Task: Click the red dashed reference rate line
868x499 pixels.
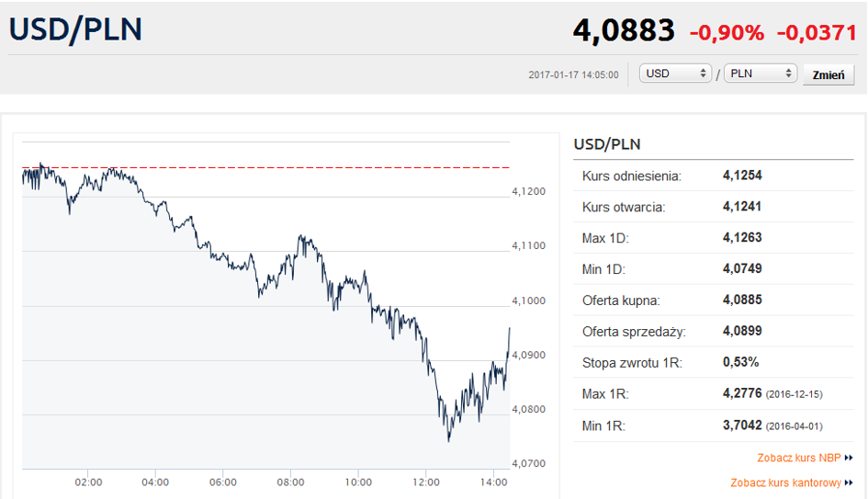Action: (276, 168)
